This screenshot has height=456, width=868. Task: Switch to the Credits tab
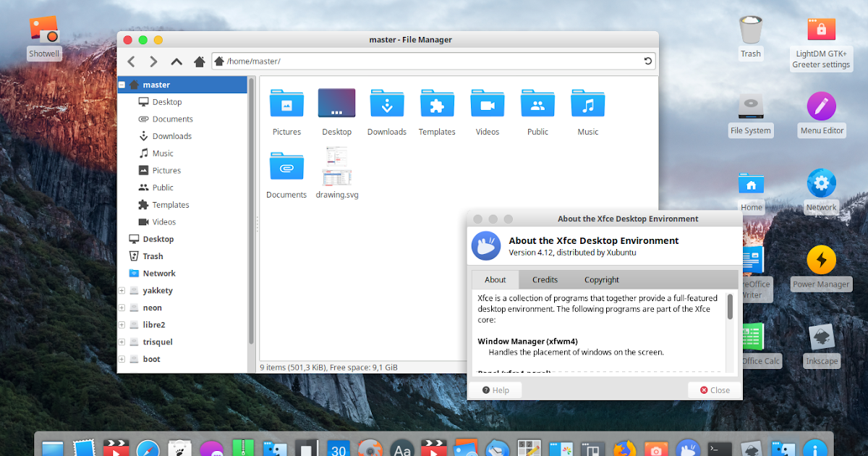545,279
